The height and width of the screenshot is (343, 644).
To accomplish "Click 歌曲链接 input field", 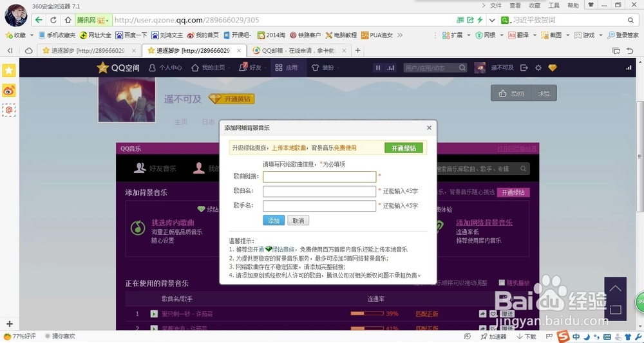I will click(x=319, y=177).
